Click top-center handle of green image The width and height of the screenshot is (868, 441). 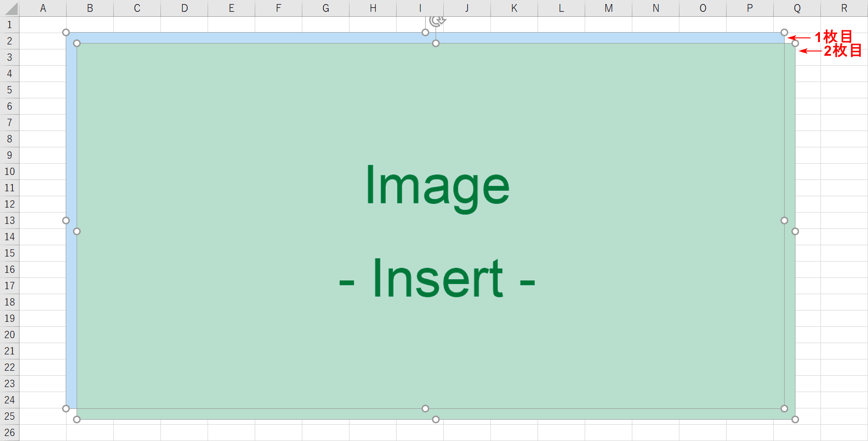pos(436,43)
